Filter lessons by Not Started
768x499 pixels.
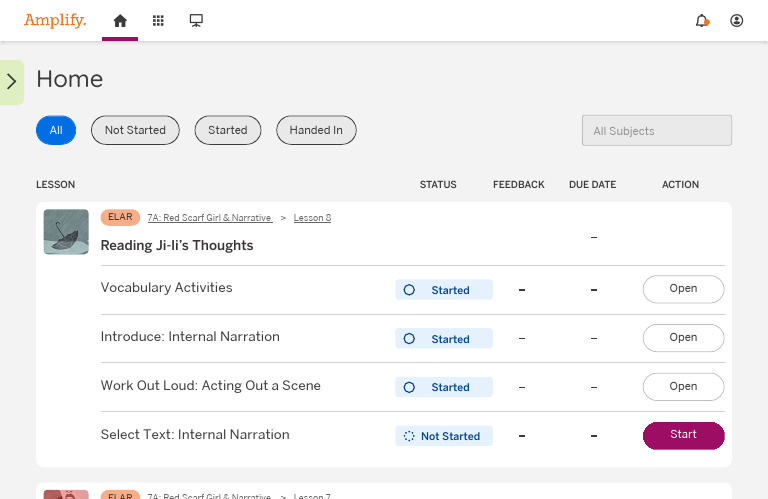click(x=135, y=130)
